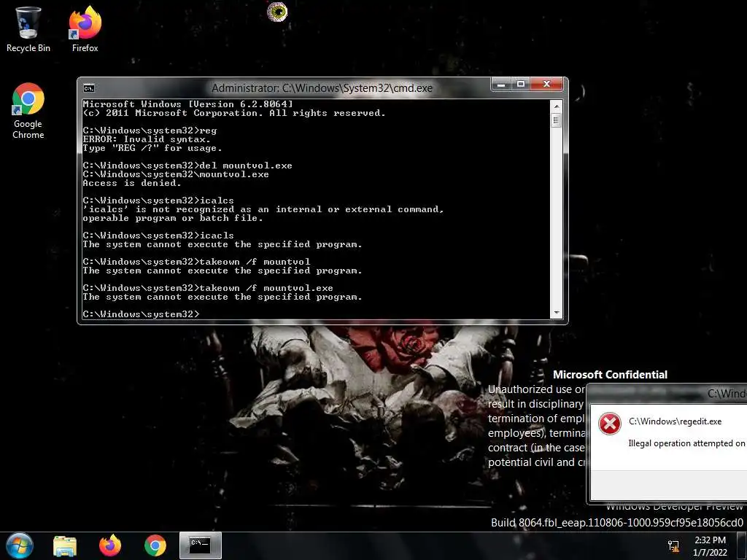Image resolution: width=747 pixels, height=560 pixels.
Task: Open the Recycle Bin desktop icon
Action: pyautogui.click(x=28, y=29)
